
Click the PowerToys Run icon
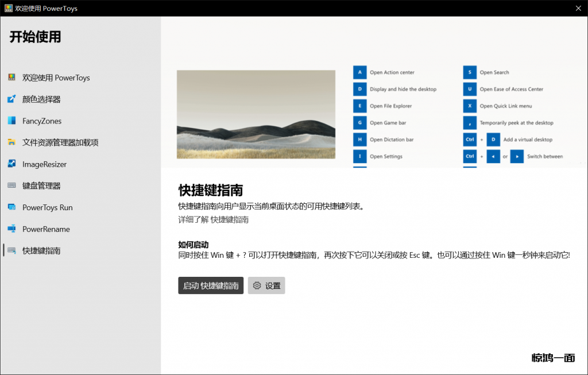click(x=11, y=207)
